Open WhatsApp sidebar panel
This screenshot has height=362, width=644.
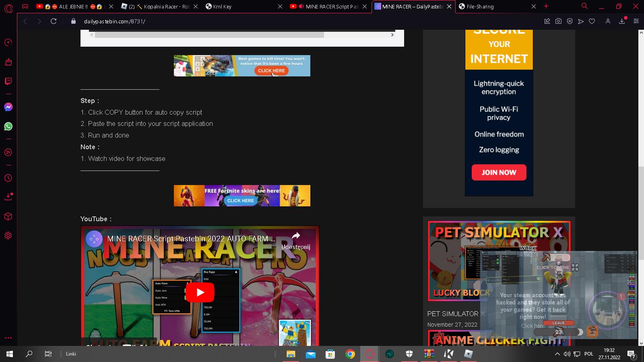8,126
